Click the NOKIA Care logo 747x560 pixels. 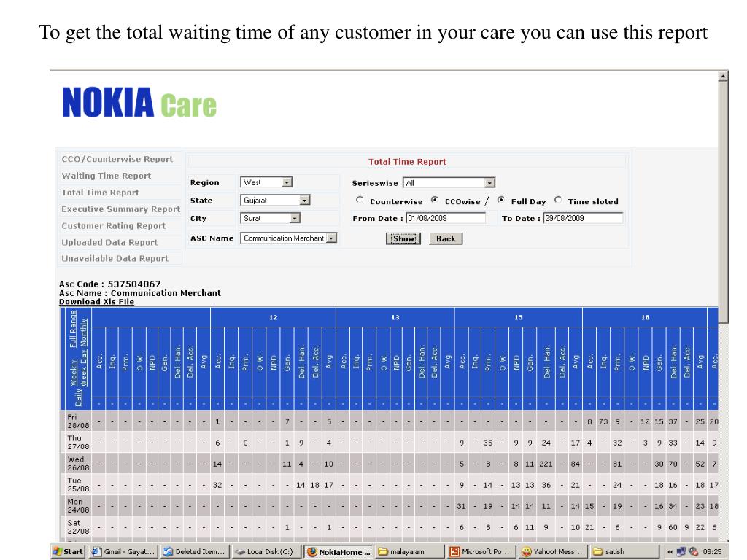[139, 102]
